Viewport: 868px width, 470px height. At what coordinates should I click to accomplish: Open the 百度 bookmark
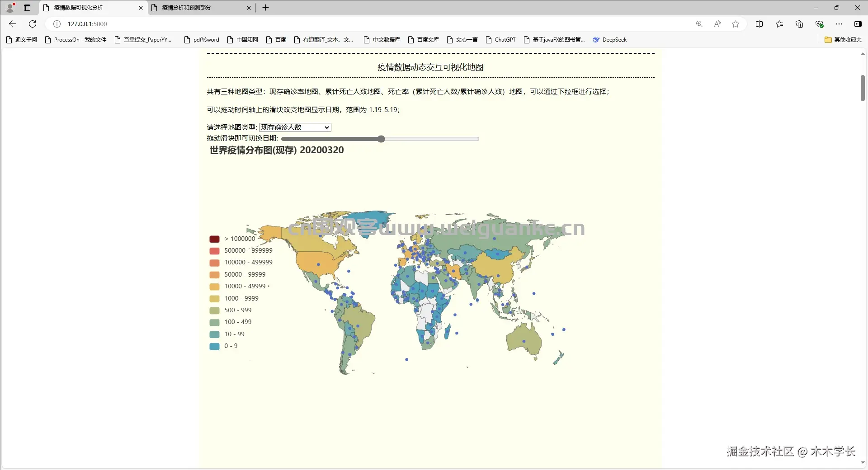(x=276, y=40)
